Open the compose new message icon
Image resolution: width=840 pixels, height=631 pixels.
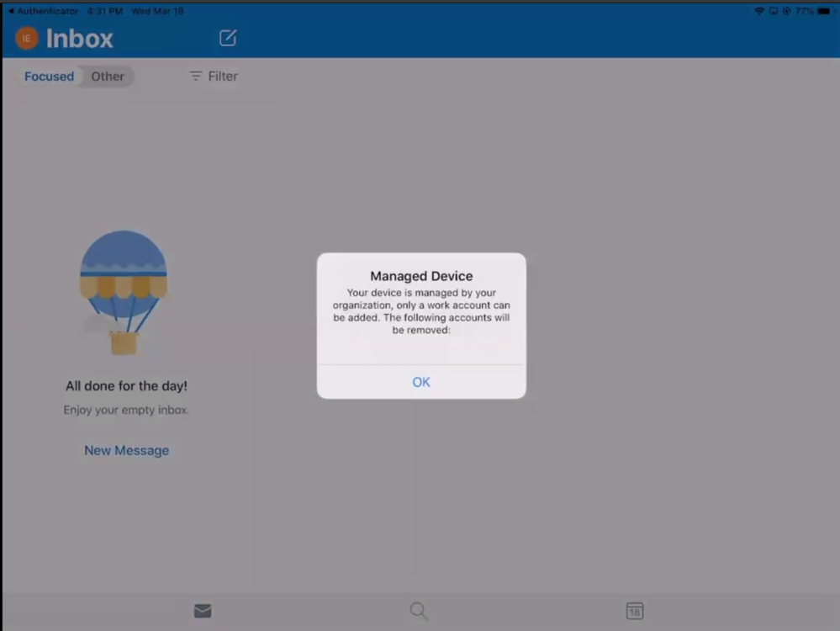point(228,38)
